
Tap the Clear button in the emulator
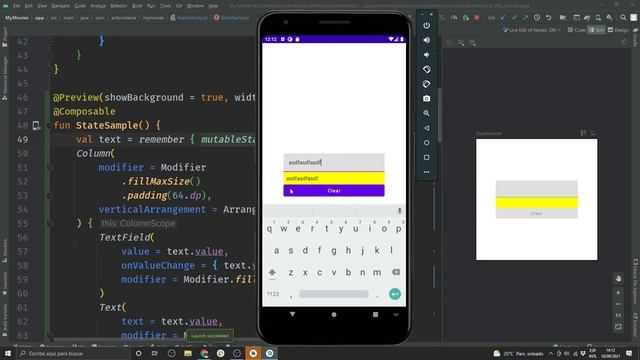point(334,191)
